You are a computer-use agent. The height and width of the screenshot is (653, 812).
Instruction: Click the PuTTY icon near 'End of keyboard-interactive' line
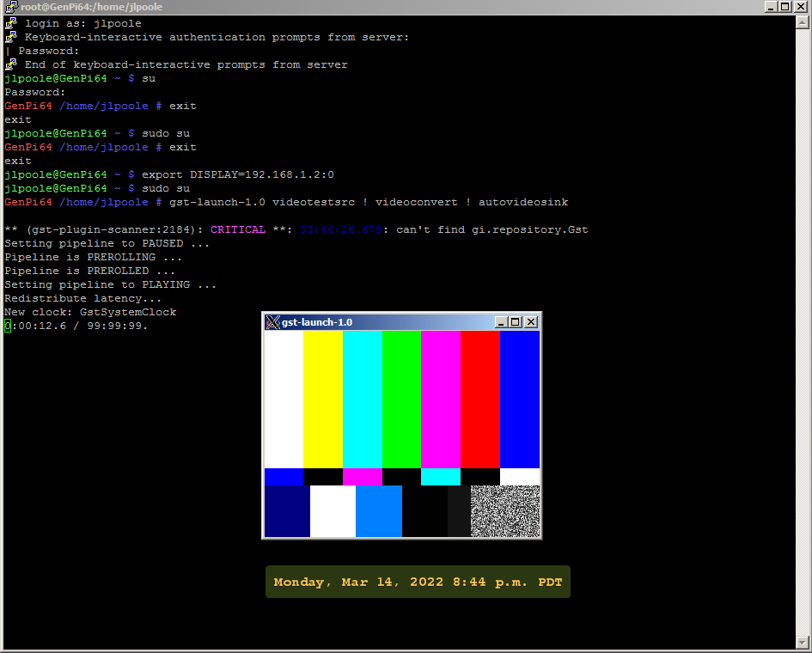click(9, 64)
